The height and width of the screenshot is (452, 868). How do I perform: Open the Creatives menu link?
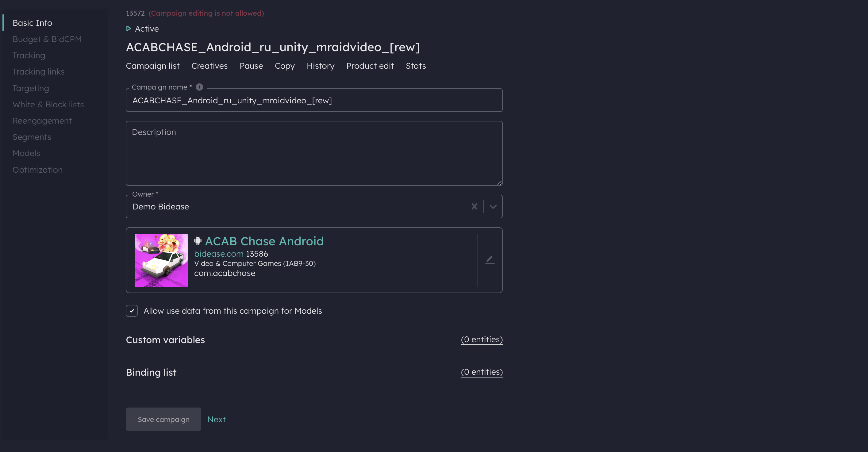[x=209, y=66]
